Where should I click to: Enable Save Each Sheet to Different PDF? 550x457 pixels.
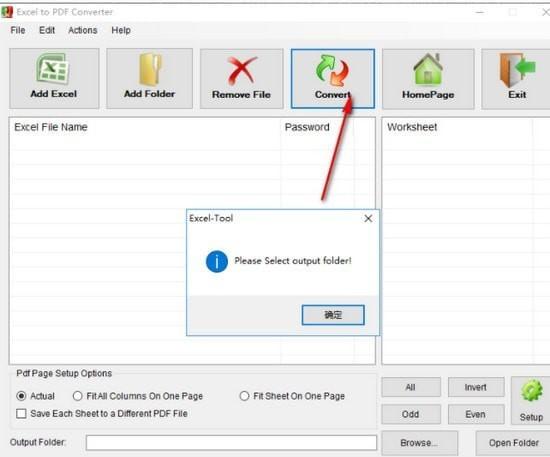21,414
